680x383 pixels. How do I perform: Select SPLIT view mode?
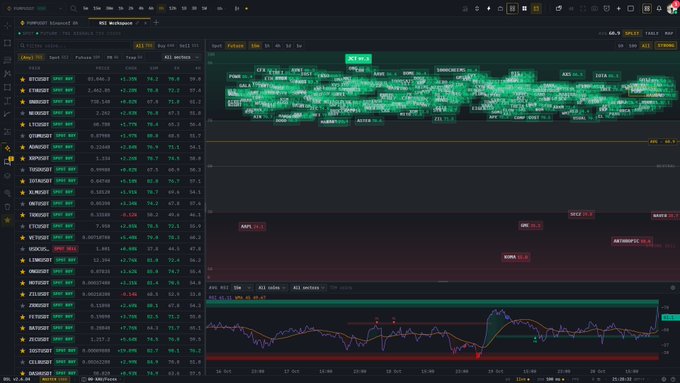coord(632,33)
